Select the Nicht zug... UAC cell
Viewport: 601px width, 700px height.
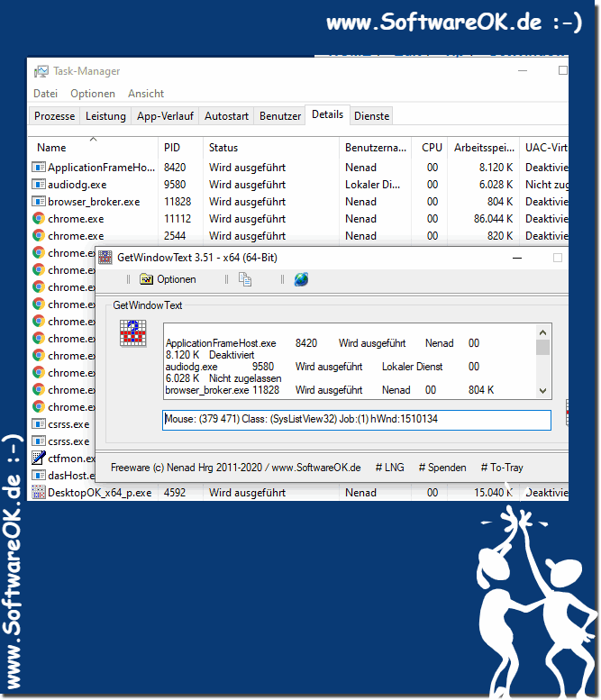[x=547, y=185]
